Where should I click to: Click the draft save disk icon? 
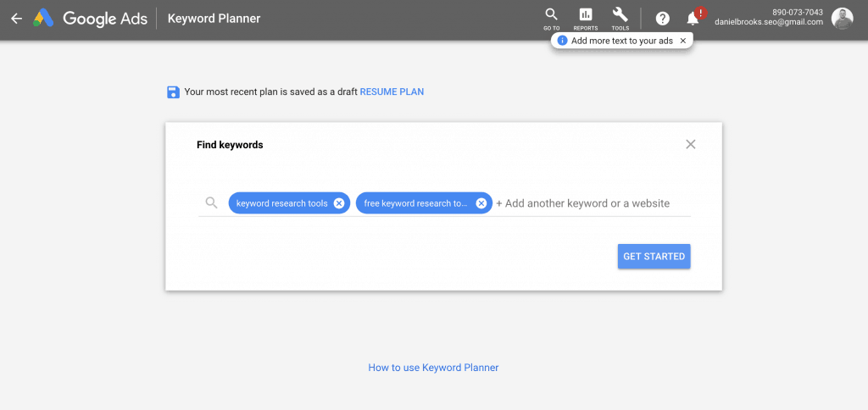coord(173,91)
